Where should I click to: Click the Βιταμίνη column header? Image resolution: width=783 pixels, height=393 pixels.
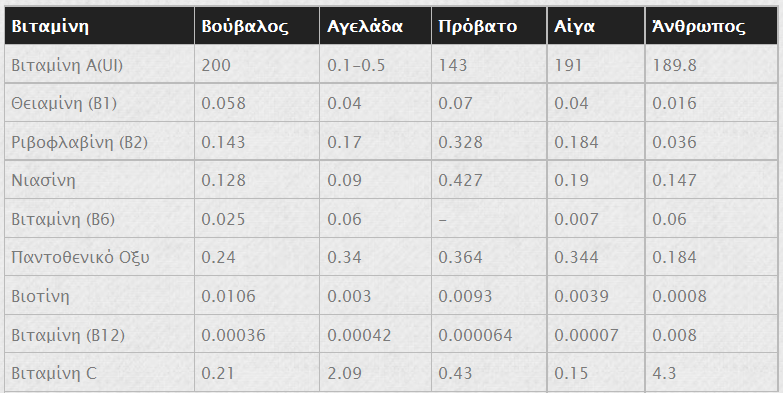click(x=99, y=25)
